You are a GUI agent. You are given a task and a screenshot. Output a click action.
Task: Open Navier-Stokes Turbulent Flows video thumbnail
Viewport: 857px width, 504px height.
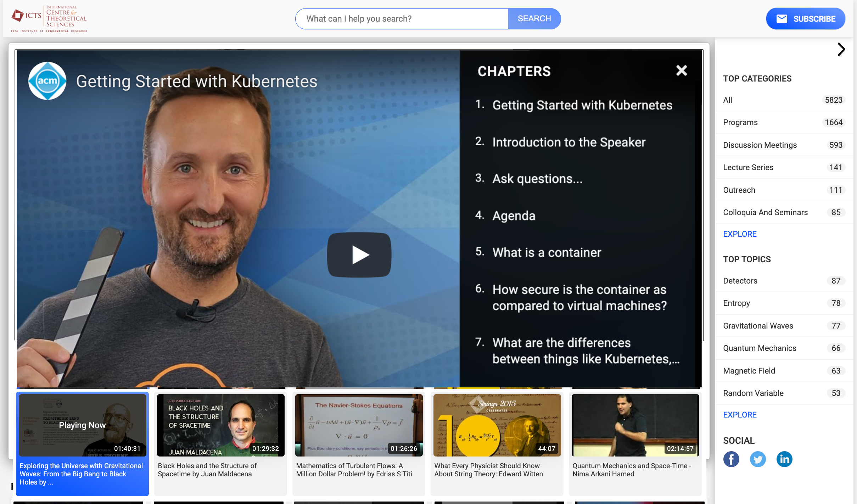[x=359, y=425]
